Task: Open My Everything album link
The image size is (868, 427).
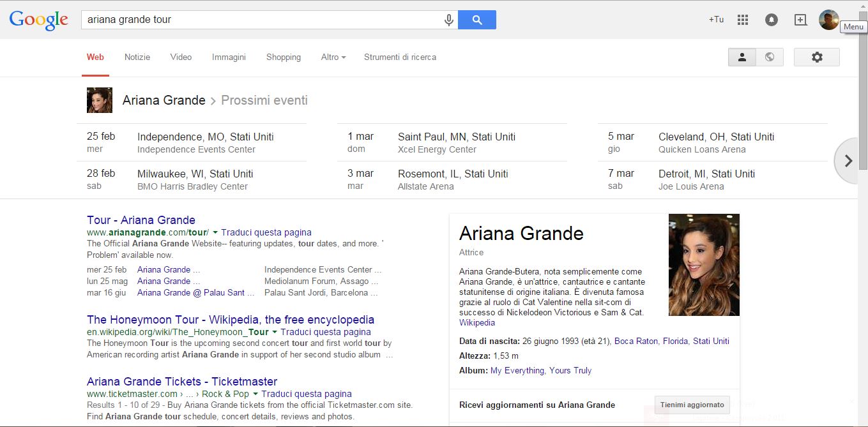Action: 517,370
